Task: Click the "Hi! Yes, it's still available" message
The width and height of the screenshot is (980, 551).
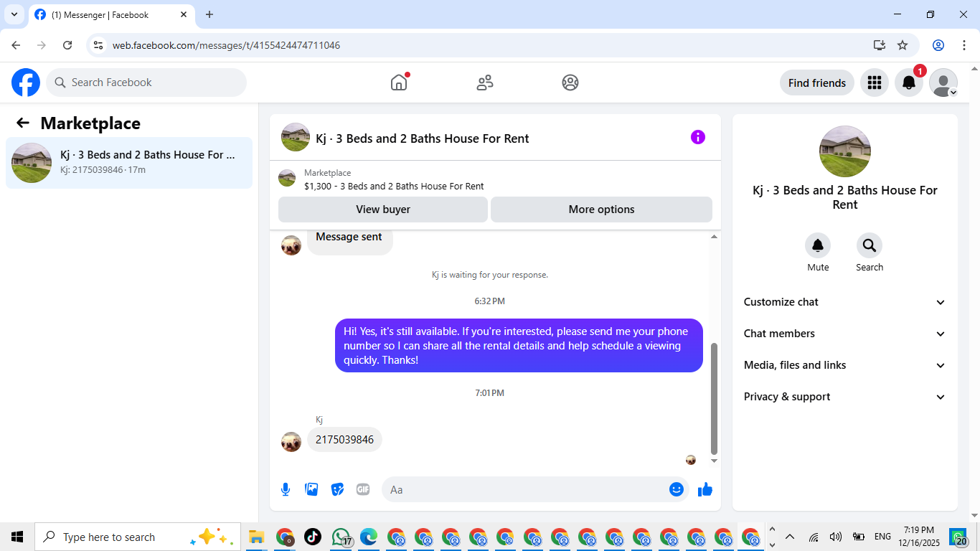Action: click(x=519, y=346)
